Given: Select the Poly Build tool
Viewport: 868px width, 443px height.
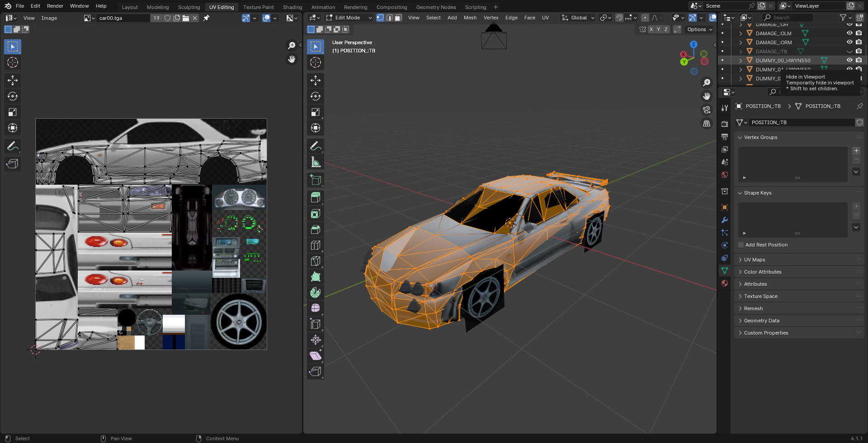Looking at the screenshot, I should point(316,277).
